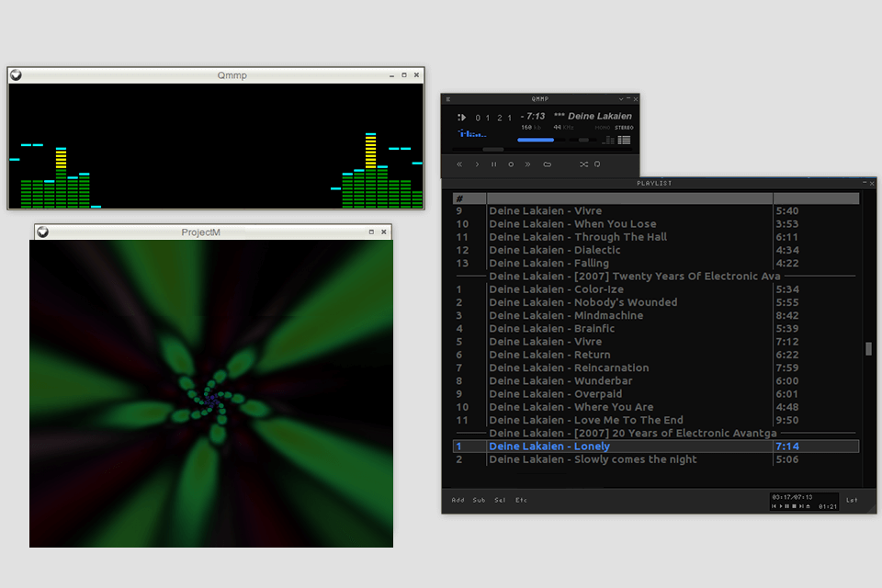Enable shuffle mode in Qmmp
The width and height of the screenshot is (882, 588).
click(584, 164)
